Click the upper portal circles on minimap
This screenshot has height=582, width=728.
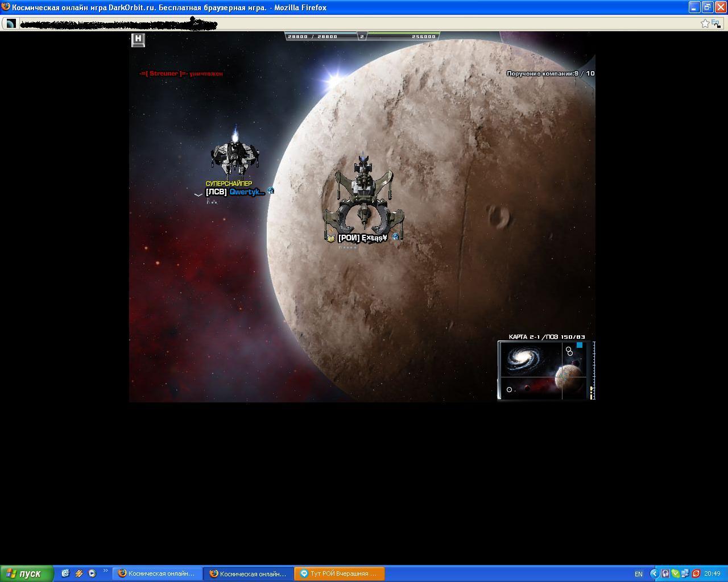click(x=569, y=351)
